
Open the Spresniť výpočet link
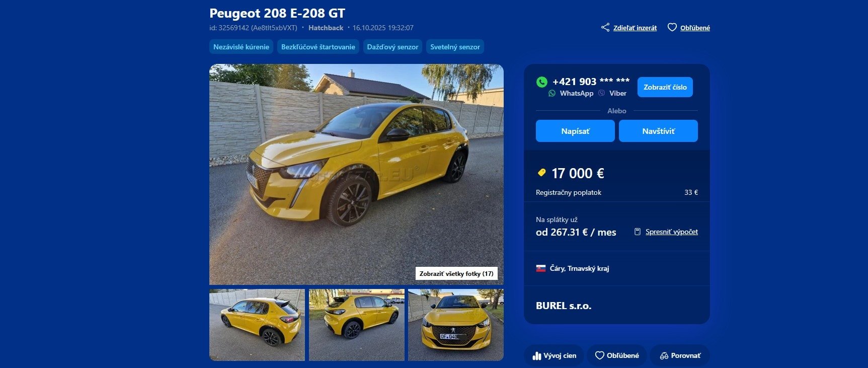click(672, 232)
